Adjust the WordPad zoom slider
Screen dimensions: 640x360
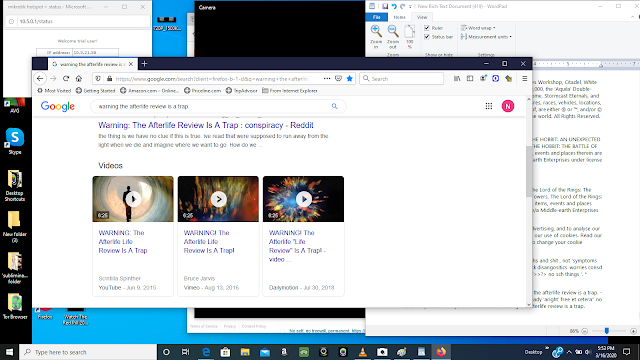pos(607,331)
